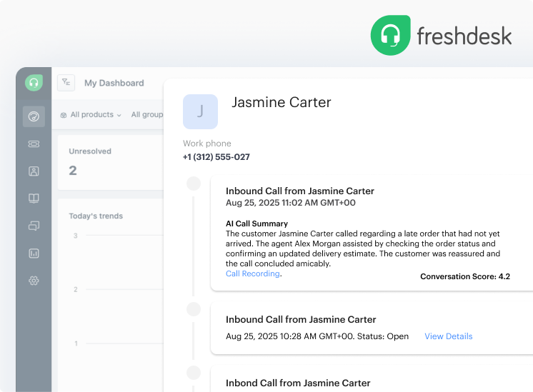Viewport: 533px width, 392px height.
Task: Click the work phone number +1 (312) 555-027
Action: click(x=216, y=157)
